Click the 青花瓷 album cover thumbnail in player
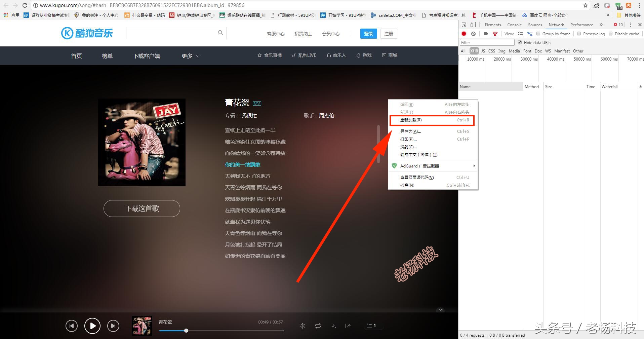Viewport: 644px width, 339px height. coord(142,326)
